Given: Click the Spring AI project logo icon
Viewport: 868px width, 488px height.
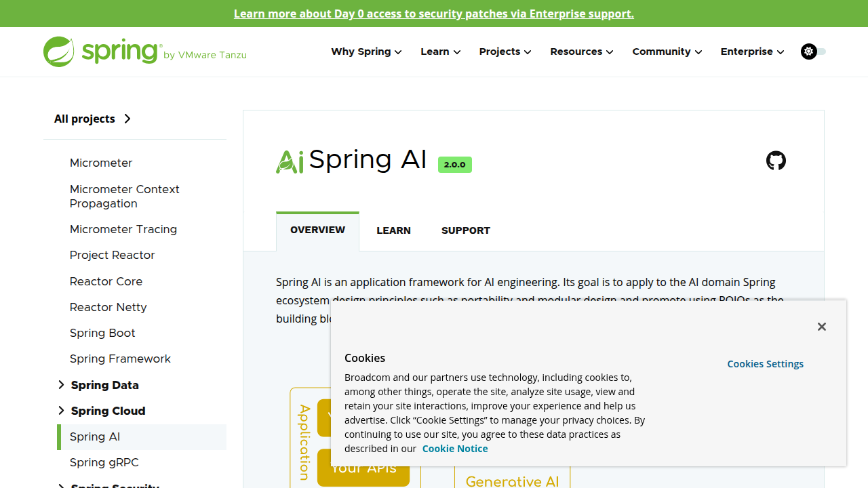Looking at the screenshot, I should pyautogui.click(x=290, y=161).
